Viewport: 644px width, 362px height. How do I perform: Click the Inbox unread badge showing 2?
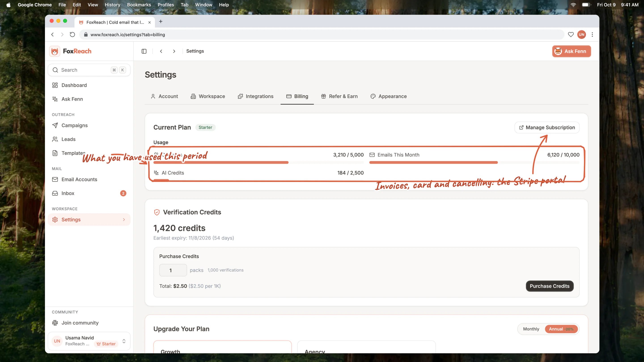click(123, 193)
